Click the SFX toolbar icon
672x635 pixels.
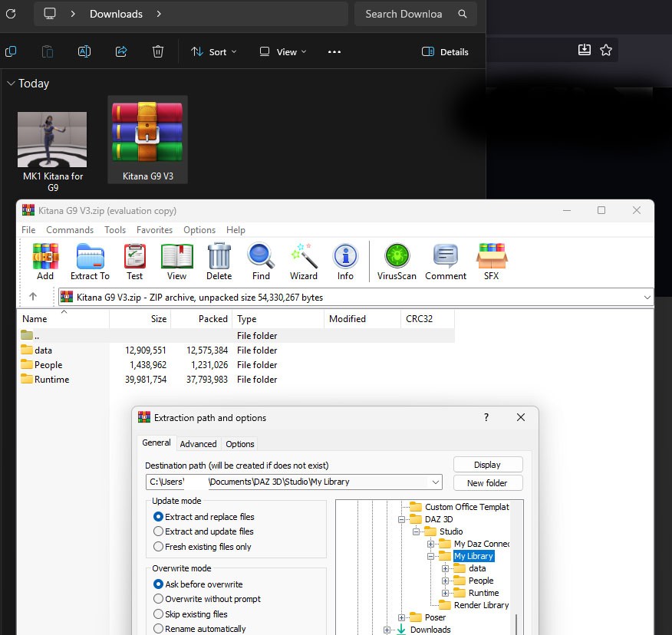click(x=492, y=256)
